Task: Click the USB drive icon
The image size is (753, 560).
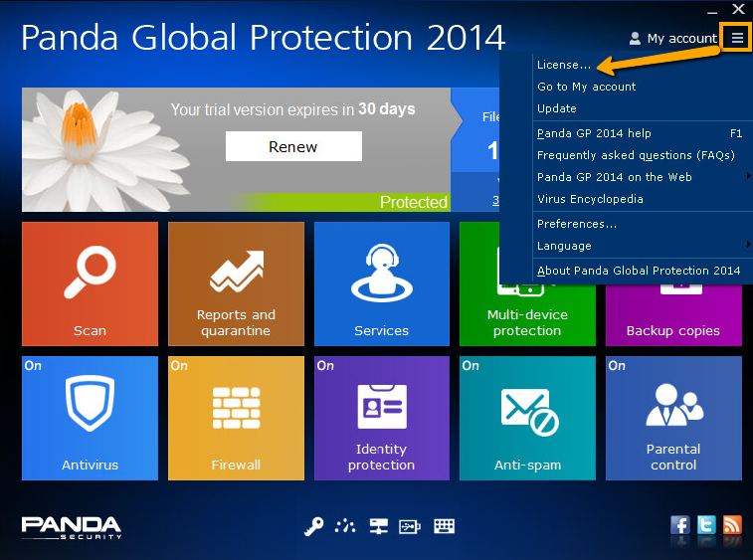Action: point(410,527)
